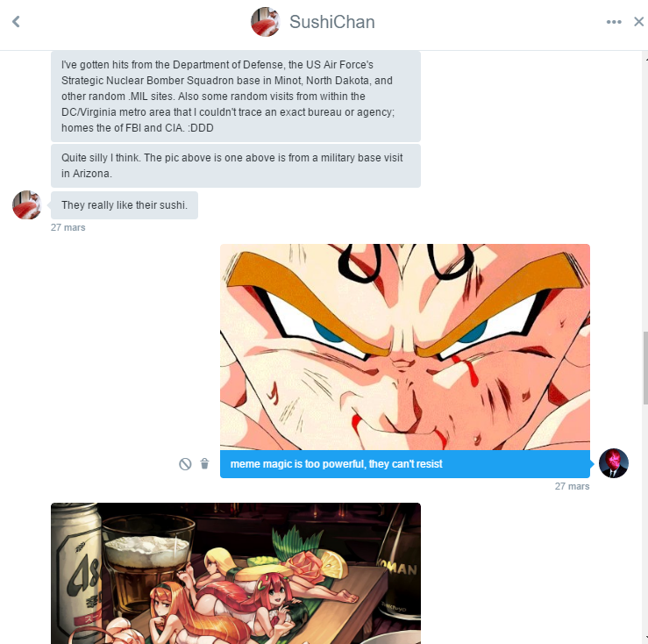Click the conversation scrollbar thumb

pos(645,368)
